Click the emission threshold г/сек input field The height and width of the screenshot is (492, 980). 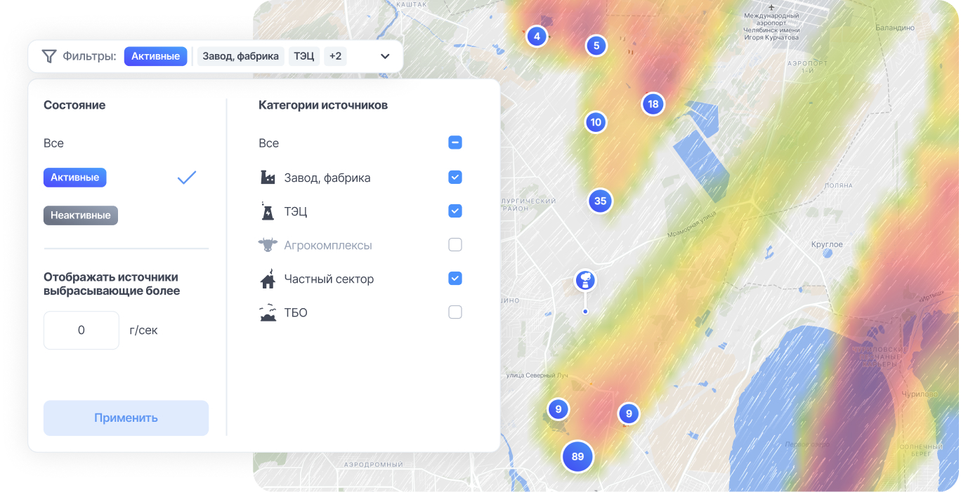click(81, 330)
